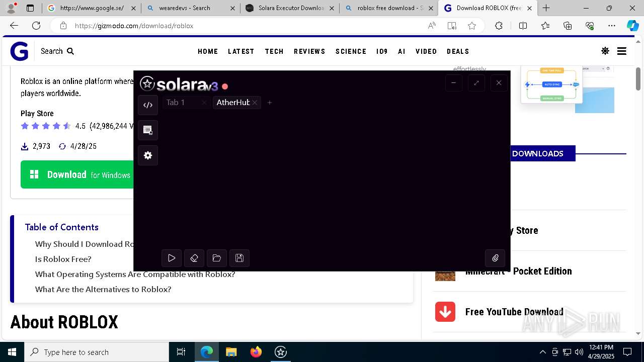Open the Gizmodo hamburger menu
The height and width of the screenshot is (362, 644).
pos(622,51)
